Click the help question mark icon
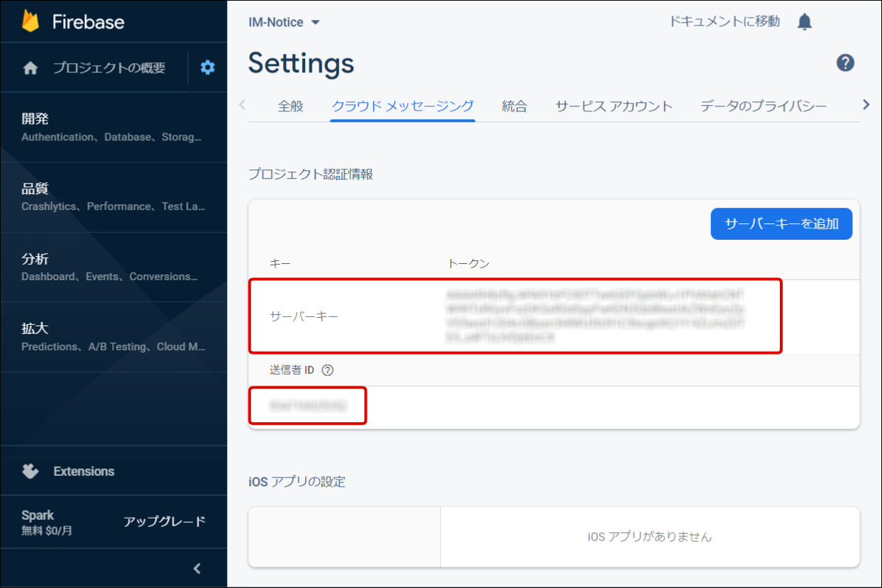Image resolution: width=882 pixels, height=588 pixels. point(845,63)
